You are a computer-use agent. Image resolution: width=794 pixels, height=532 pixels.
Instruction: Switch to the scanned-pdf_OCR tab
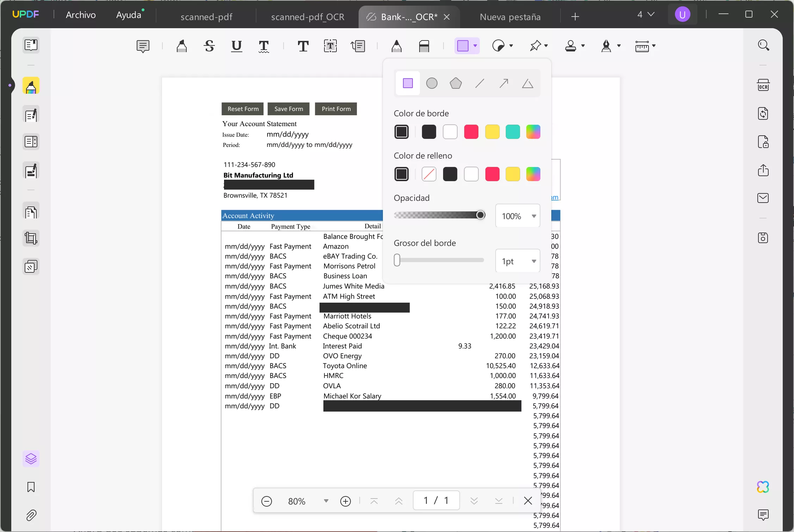(308, 17)
